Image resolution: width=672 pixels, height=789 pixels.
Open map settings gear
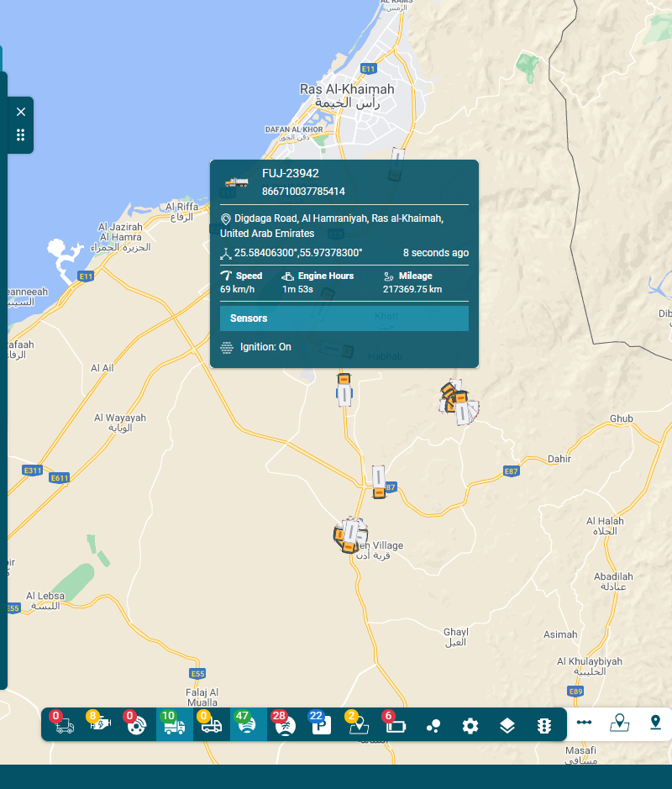(x=470, y=726)
